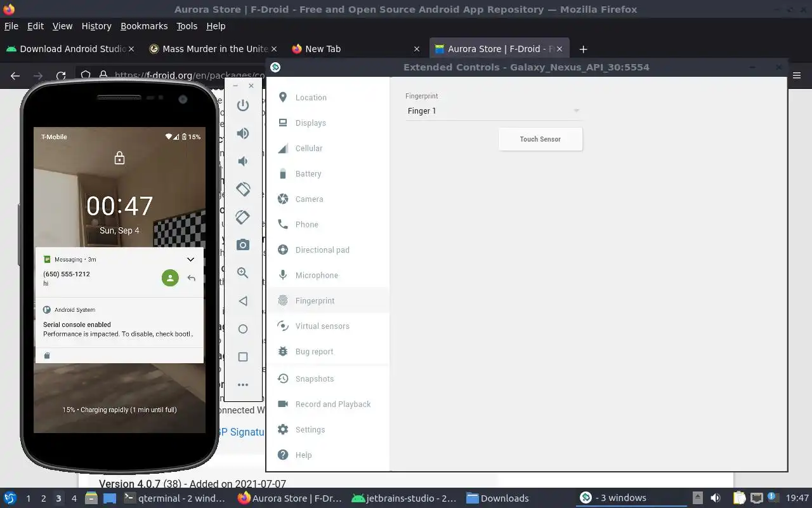Screen dimensions: 812x508
Task: Click the taskbar clock 19:47
Action: point(797,498)
